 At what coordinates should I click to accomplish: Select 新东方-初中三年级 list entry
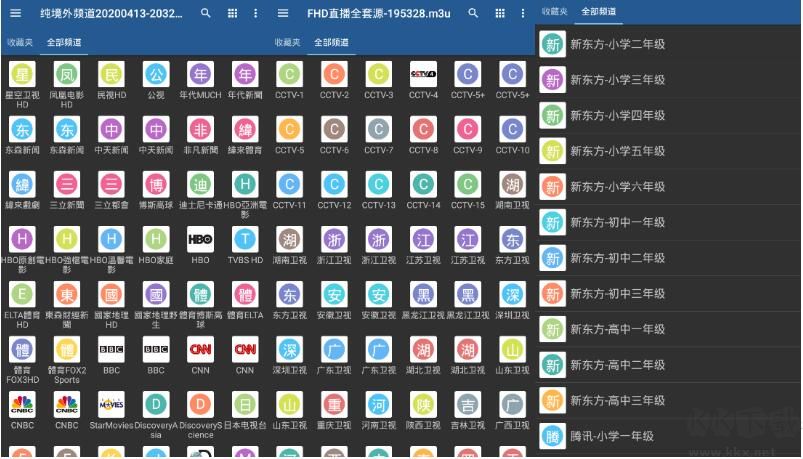pyautogui.click(x=668, y=294)
